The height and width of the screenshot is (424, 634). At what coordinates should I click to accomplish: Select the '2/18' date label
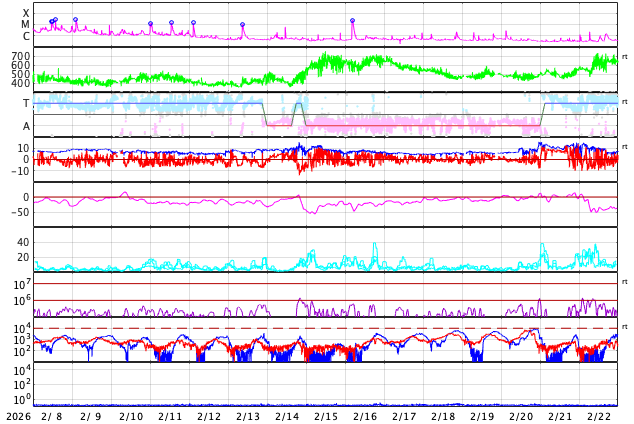(443, 417)
